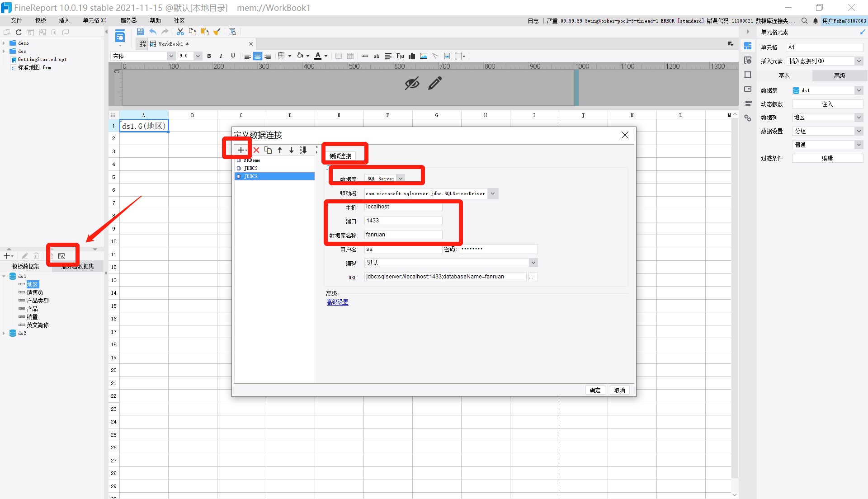
Task: Activate the format painter brush icon
Action: (x=217, y=32)
